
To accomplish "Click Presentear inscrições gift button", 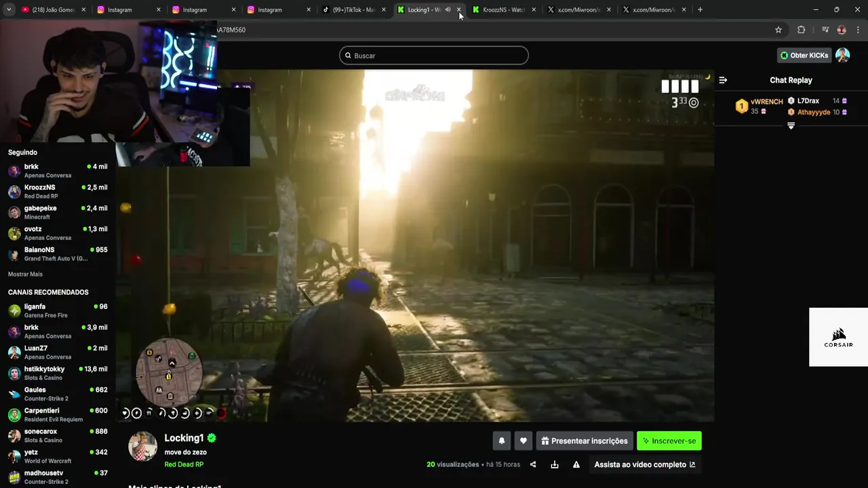I will pos(585,441).
